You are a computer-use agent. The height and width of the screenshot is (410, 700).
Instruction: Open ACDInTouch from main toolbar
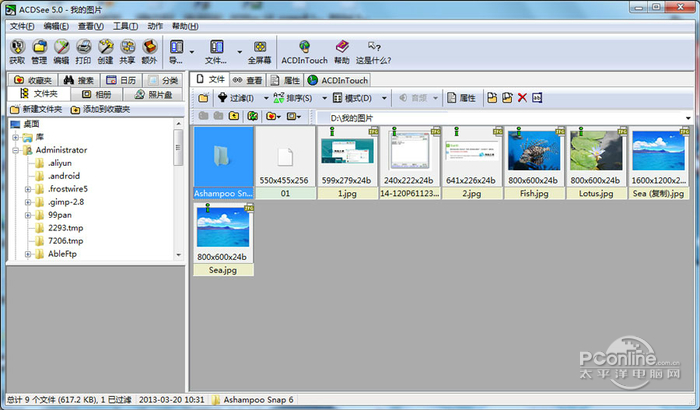pyautogui.click(x=304, y=50)
